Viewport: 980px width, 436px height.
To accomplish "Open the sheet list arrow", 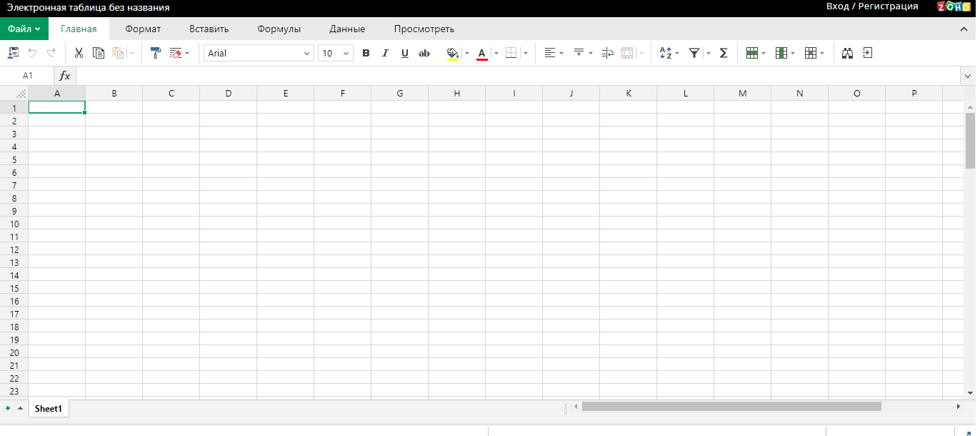I will [20, 408].
